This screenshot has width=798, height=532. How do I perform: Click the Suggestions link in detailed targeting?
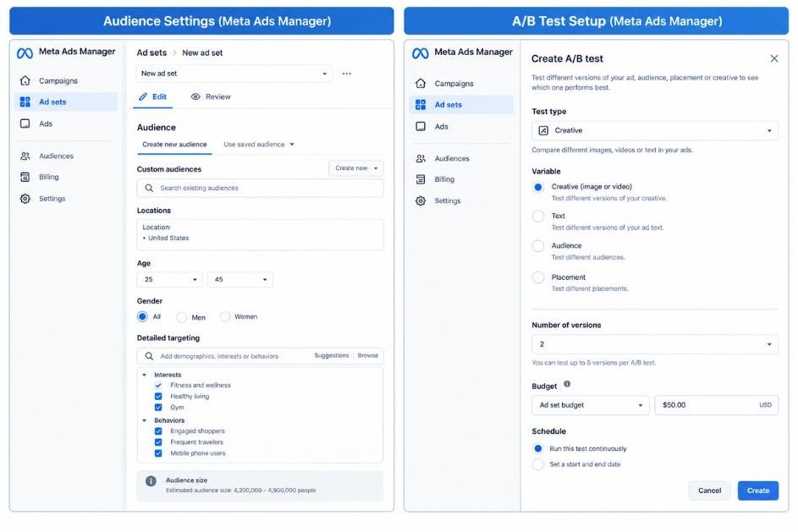tap(332, 355)
